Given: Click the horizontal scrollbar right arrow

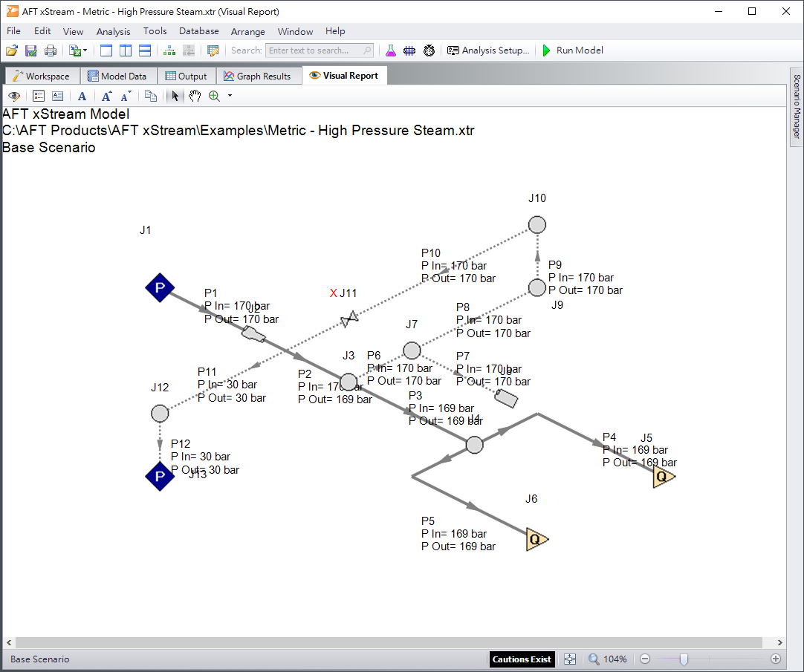Looking at the screenshot, I should pos(780,643).
